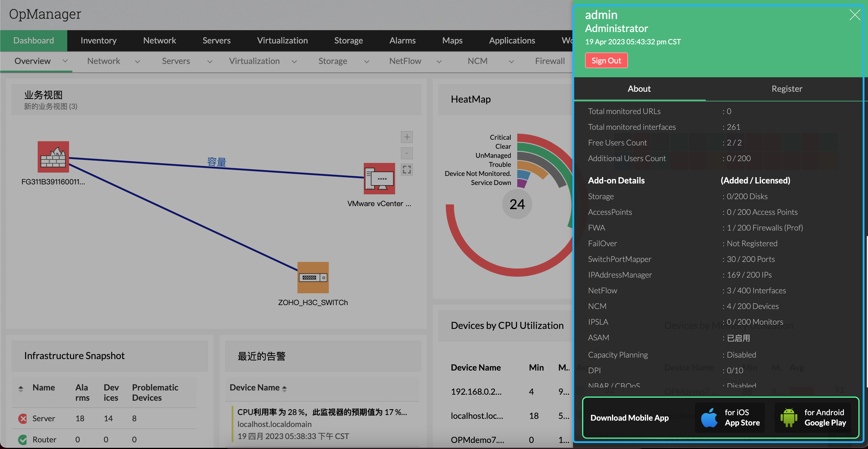The image size is (868, 449).
Task: Click the Problematic Devices column header
Action: (155, 392)
